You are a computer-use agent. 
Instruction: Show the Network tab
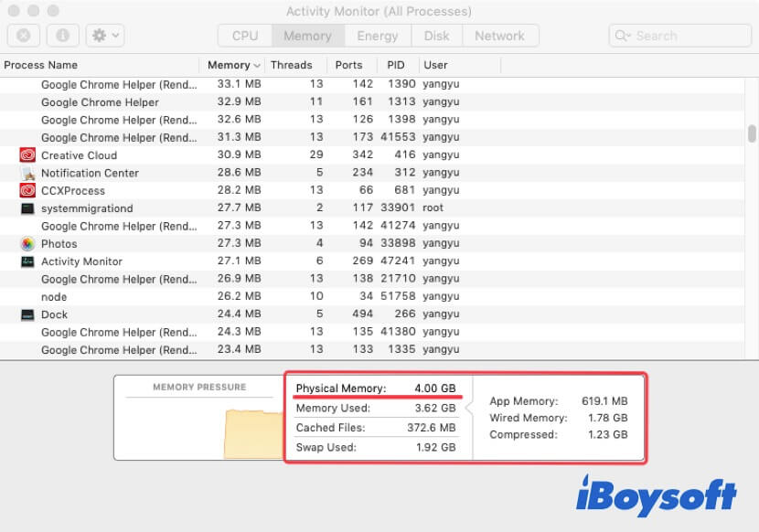[x=499, y=36]
